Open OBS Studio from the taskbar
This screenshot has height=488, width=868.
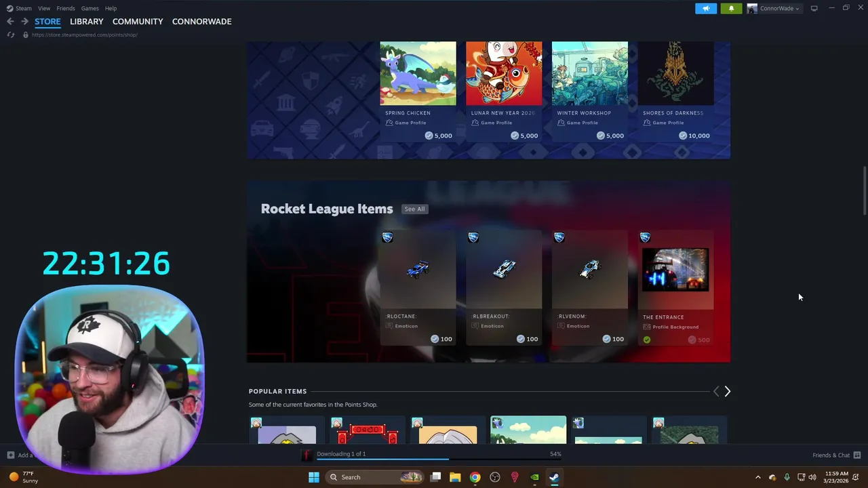tap(495, 477)
